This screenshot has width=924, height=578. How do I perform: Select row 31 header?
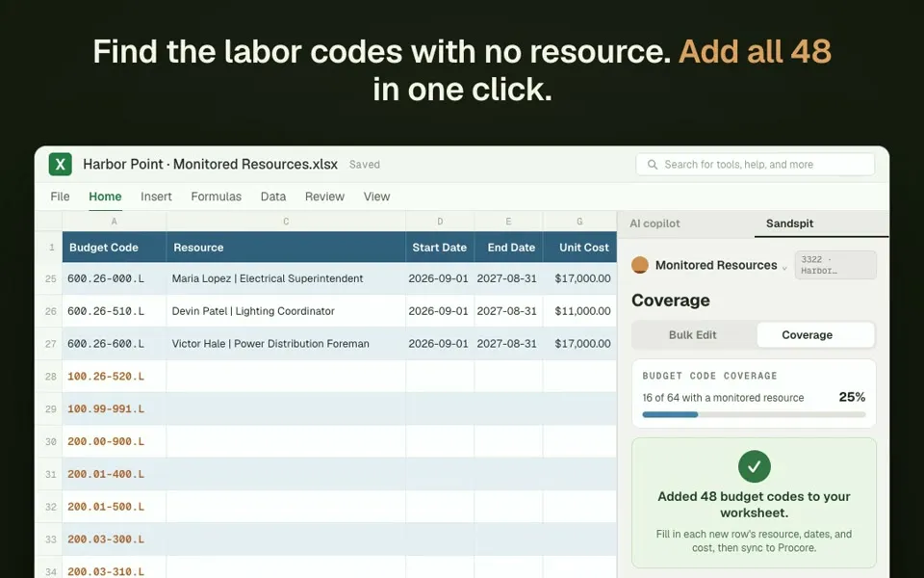(x=49, y=474)
